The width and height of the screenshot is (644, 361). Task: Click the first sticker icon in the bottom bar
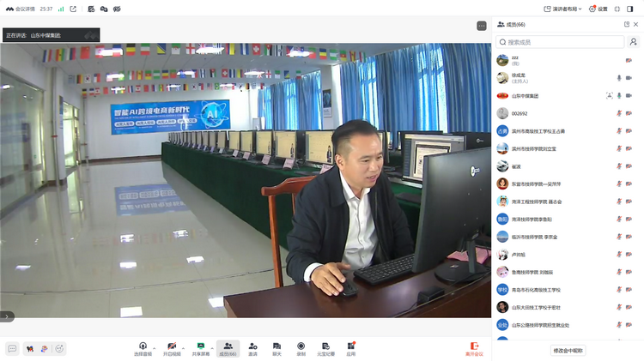click(30, 349)
